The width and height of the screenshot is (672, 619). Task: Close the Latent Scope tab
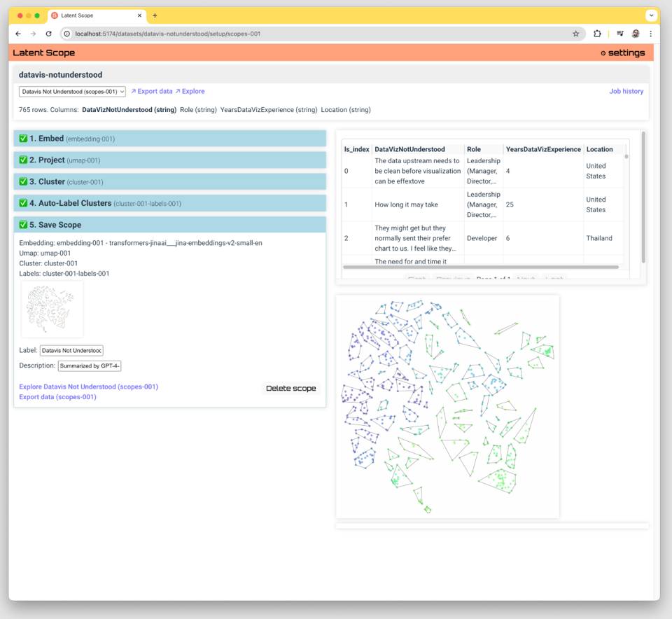click(139, 15)
